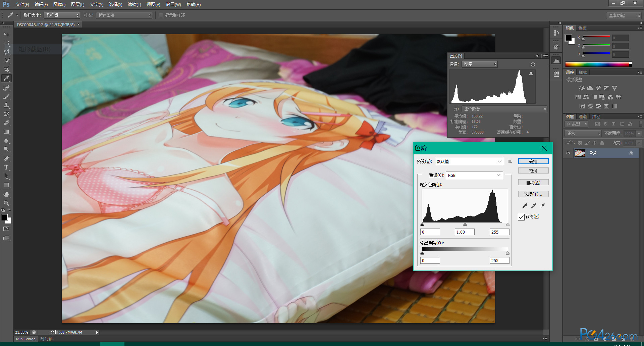Open the Preset dropdown in Levels
This screenshot has height=346, width=644.
(x=469, y=161)
